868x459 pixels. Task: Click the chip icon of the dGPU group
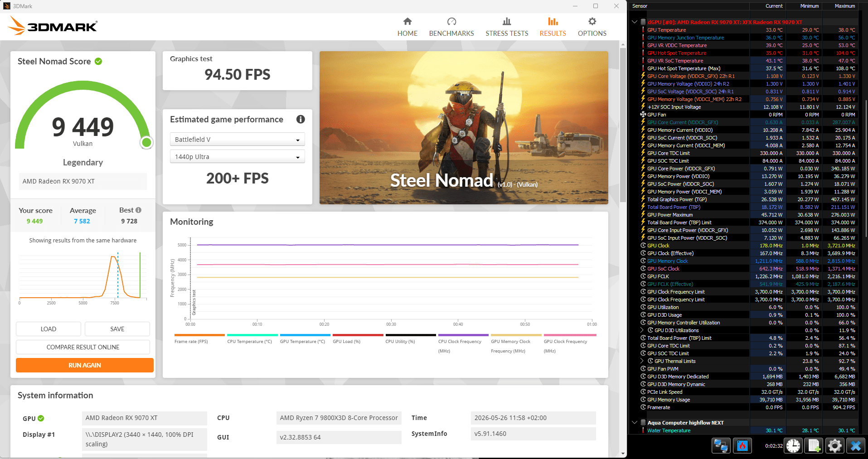(643, 22)
